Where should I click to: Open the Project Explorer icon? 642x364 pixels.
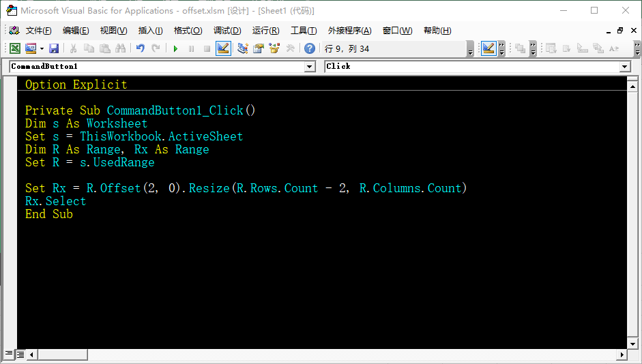point(243,48)
